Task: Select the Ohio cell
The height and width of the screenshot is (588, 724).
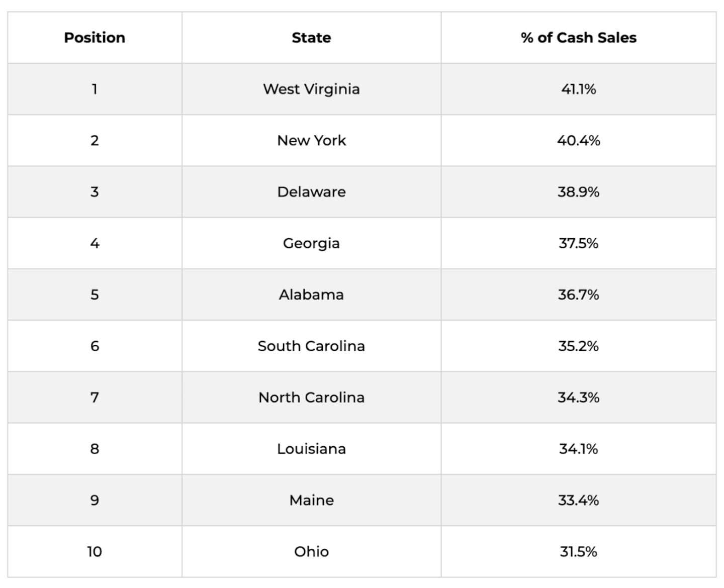Action: click(x=311, y=551)
